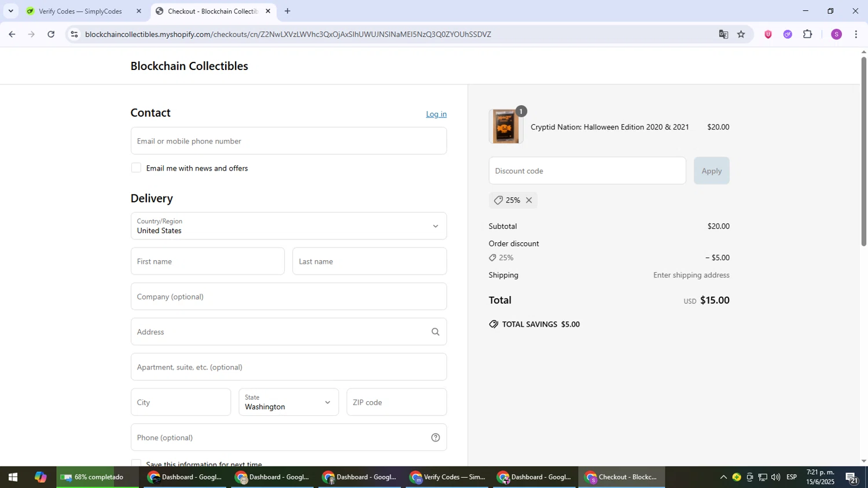Image resolution: width=868 pixels, height=488 pixels.
Task: Open the site information icon in address bar
Action: pos(74,34)
